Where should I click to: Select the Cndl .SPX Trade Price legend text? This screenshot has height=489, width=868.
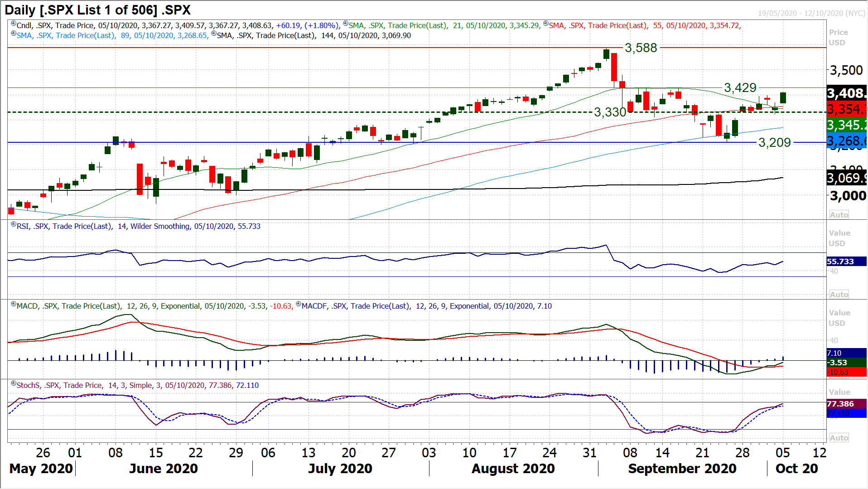coord(178,26)
